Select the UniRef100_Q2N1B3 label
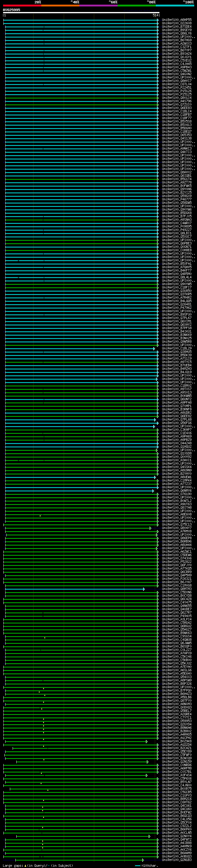Image resolution: width=197 pixels, height=868 pixels. [177, 860]
